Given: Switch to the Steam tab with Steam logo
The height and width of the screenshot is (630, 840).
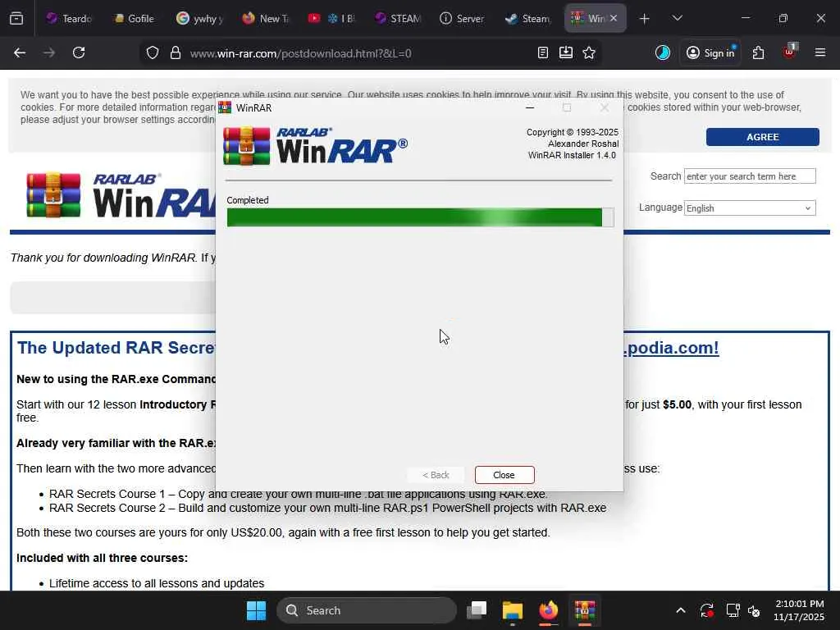Looking at the screenshot, I should pos(527,18).
